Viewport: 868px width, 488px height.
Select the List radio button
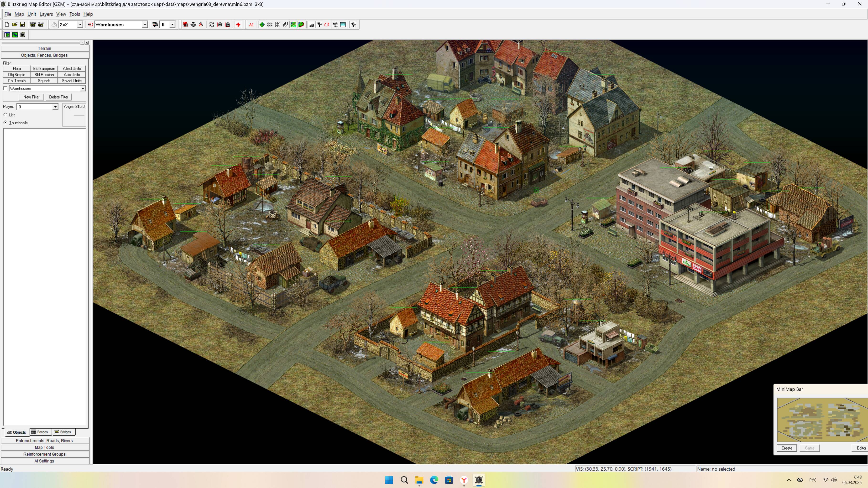(x=5, y=115)
